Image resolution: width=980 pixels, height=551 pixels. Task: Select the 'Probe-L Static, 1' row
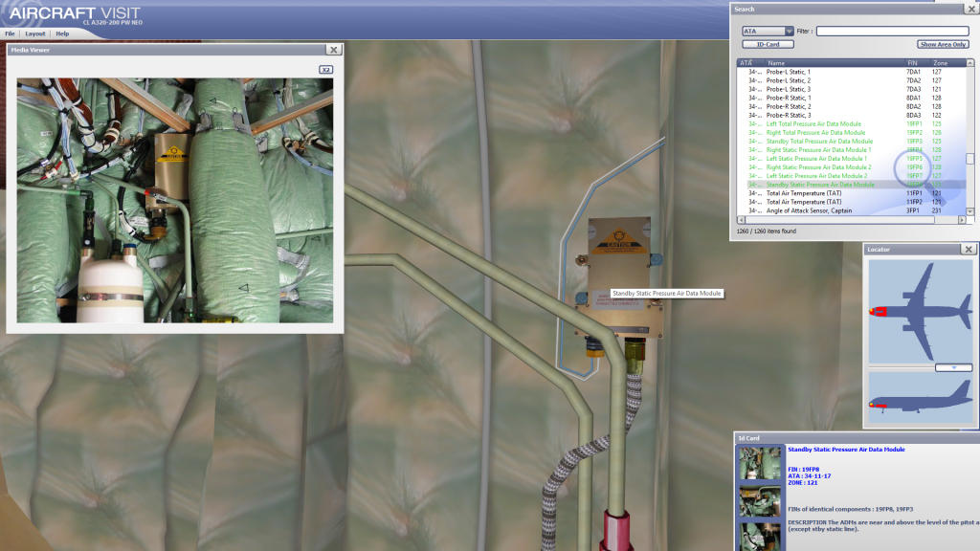pos(851,72)
